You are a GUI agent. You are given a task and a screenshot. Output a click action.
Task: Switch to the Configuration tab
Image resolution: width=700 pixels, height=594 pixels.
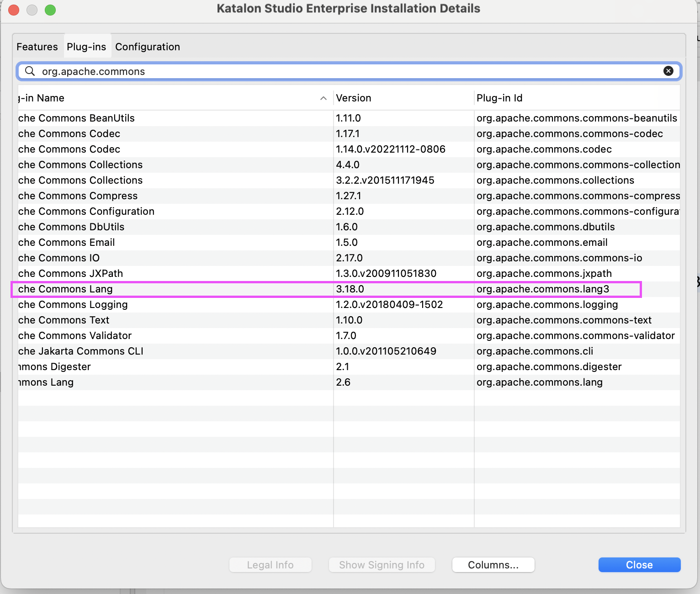pos(147,46)
